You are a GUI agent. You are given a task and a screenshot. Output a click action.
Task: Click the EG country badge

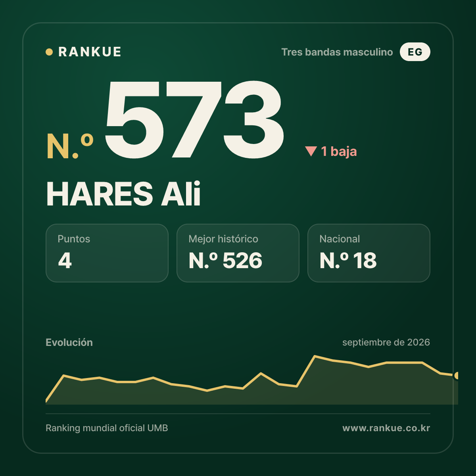point(415,52)
